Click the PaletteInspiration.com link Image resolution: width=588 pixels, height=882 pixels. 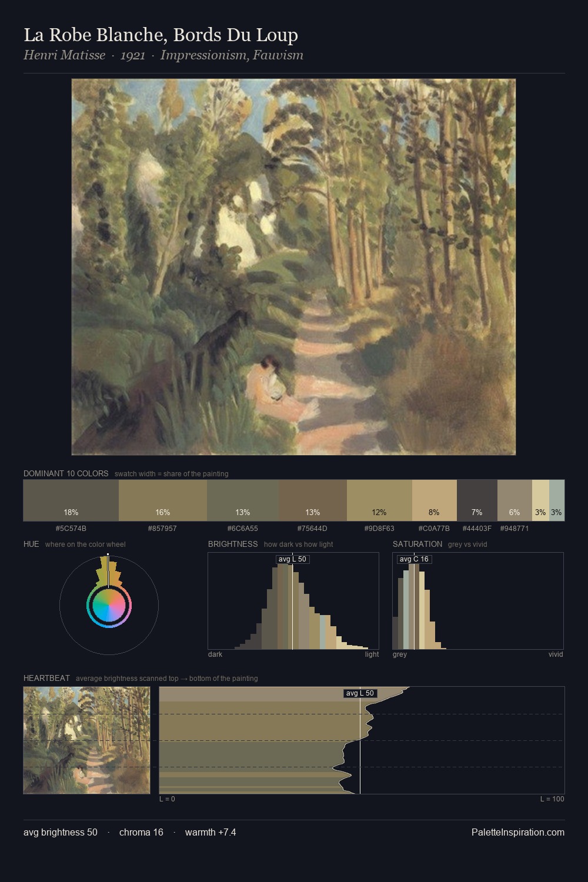(518, 832)
